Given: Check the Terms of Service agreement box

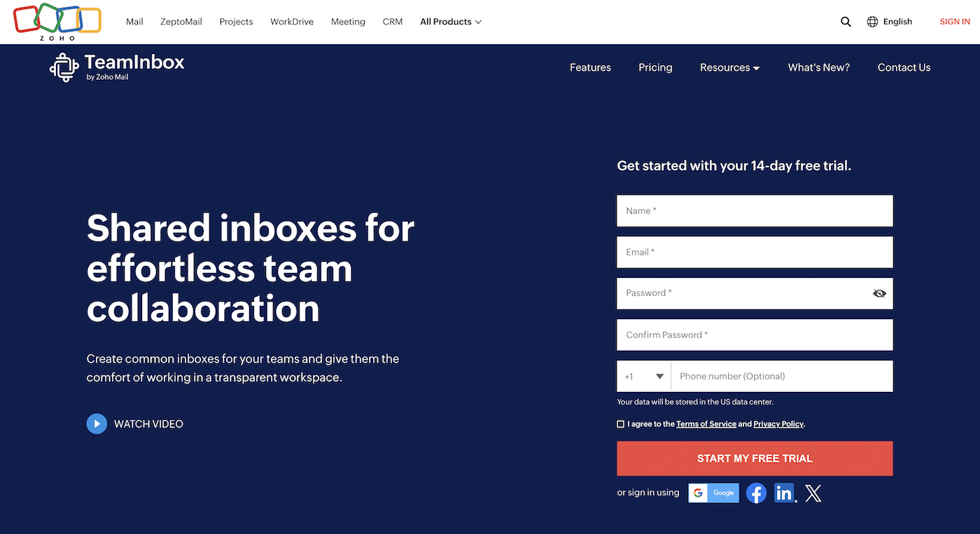Looking at the screenshot, I should (620, 423).
